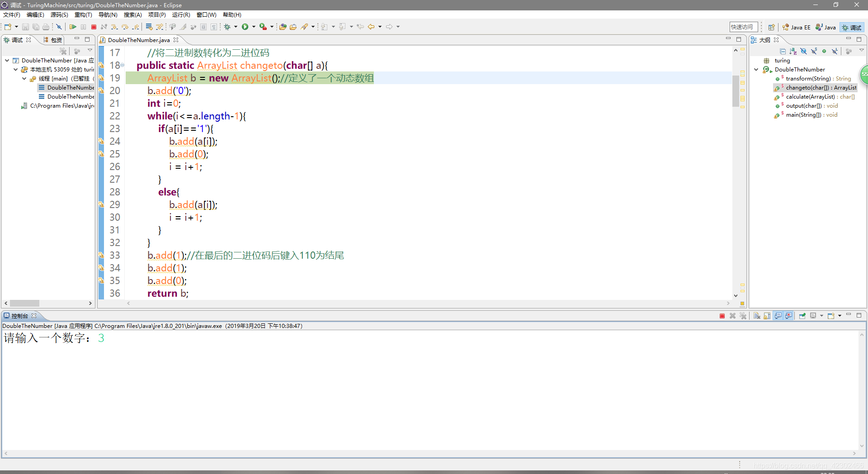Select main(String[]) method in outline
Viewport: 868px width, 474px height.
(x=806, y=115)
